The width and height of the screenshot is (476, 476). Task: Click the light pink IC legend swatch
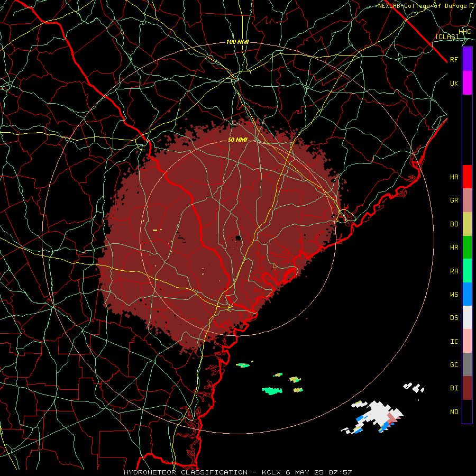click(x=467, y=341)
